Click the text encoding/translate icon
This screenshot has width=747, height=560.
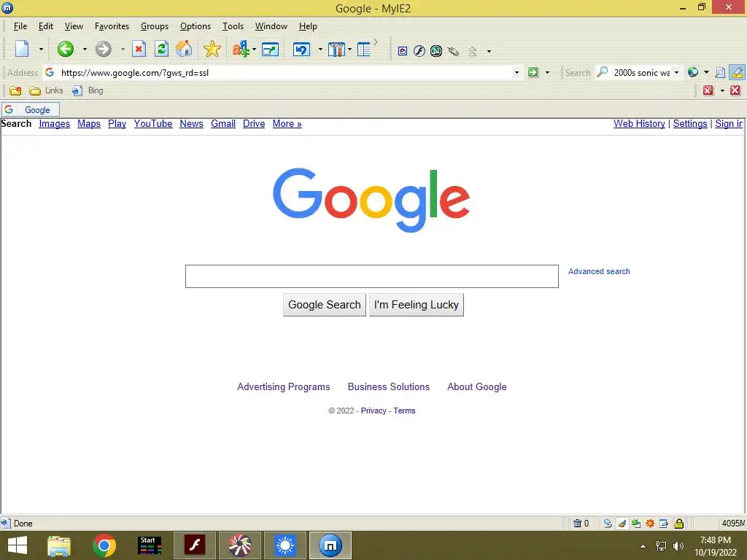pyautogui.click(x=241, y=49)
